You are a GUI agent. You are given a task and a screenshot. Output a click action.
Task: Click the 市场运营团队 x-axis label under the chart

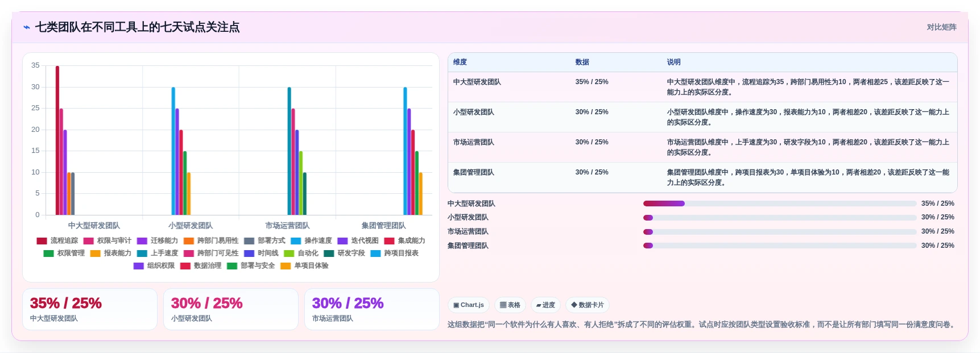287,226
